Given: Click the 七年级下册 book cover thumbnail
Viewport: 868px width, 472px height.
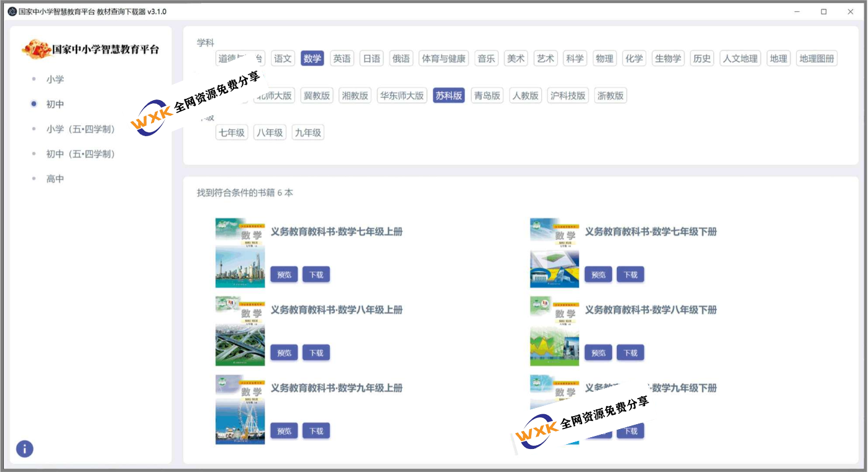Looking at the screenshot, I should pyautogui.click(x=554, y=253).
